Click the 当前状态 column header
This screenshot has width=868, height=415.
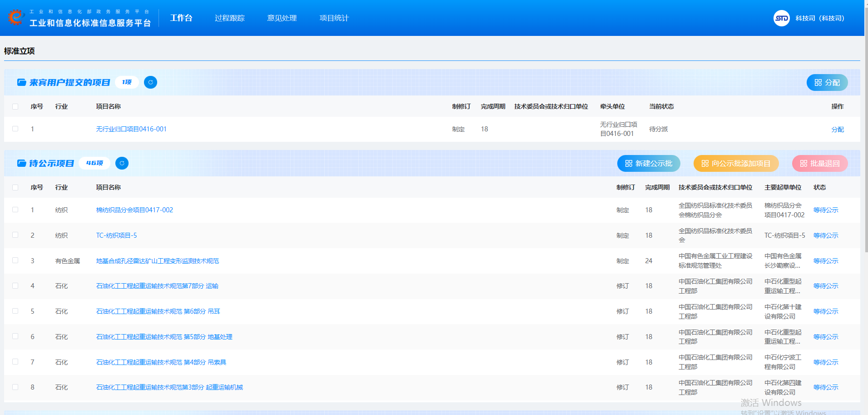pos(661,106)
